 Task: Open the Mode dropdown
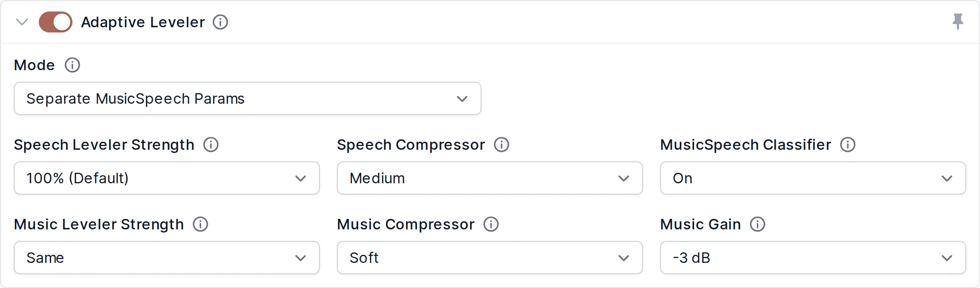click(248, 99)
